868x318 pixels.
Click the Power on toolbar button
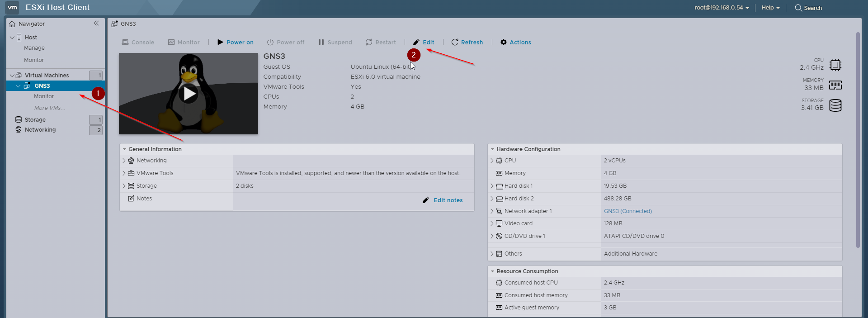(x=236, y=43)
